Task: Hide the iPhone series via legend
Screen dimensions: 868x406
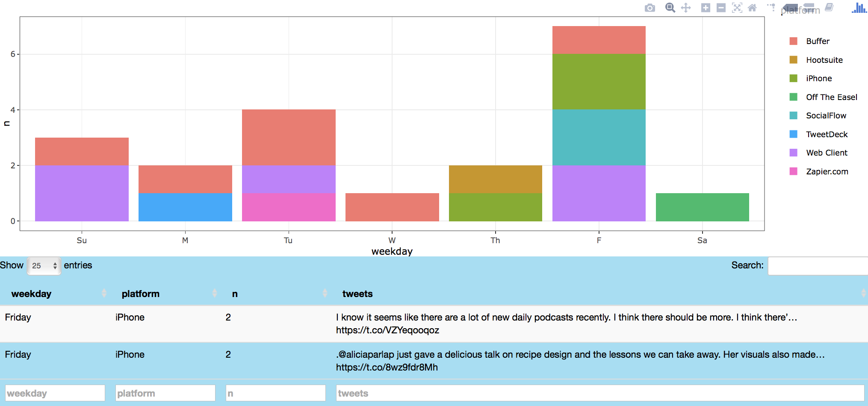Action: (819, 78)
